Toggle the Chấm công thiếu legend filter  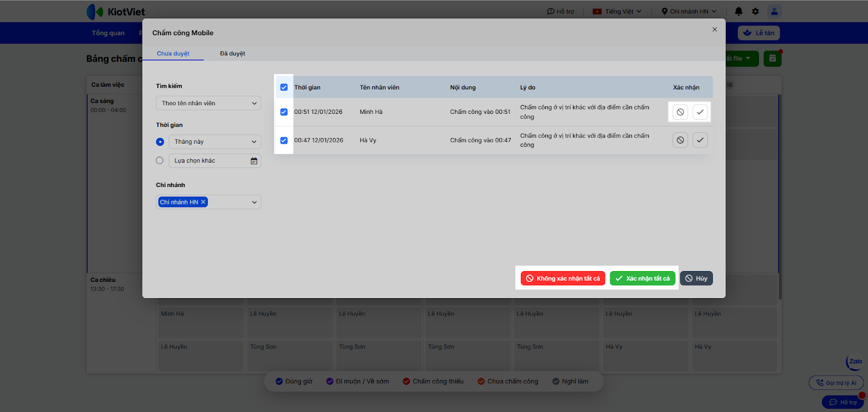pos(433,382)
